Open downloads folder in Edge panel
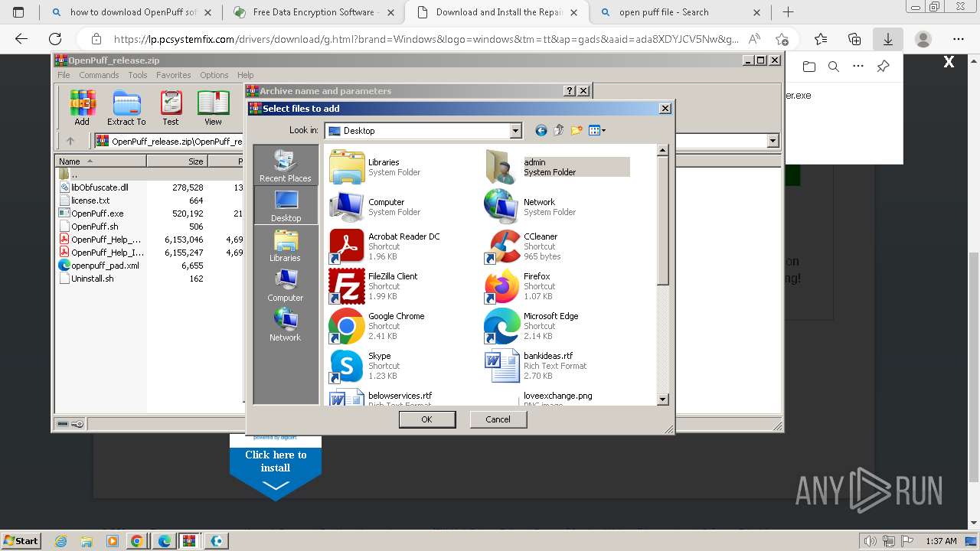The height and width of the screenshot is (551, 980). 809,67
